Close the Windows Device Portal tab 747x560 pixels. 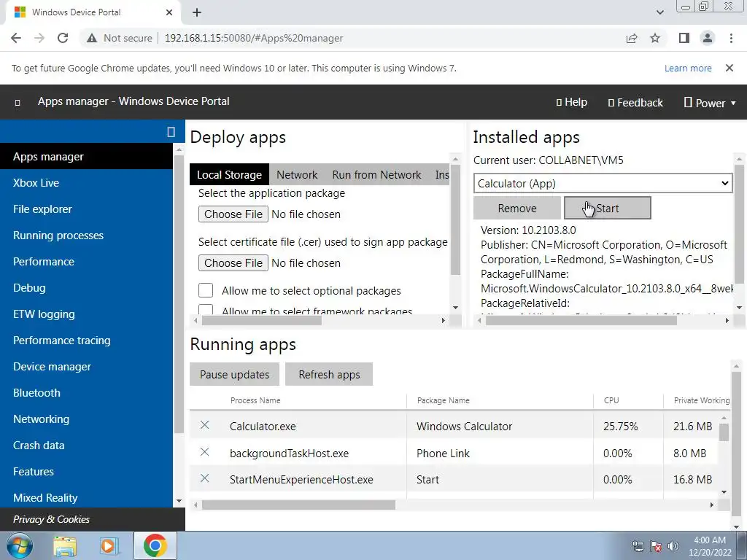pos(169,12)
